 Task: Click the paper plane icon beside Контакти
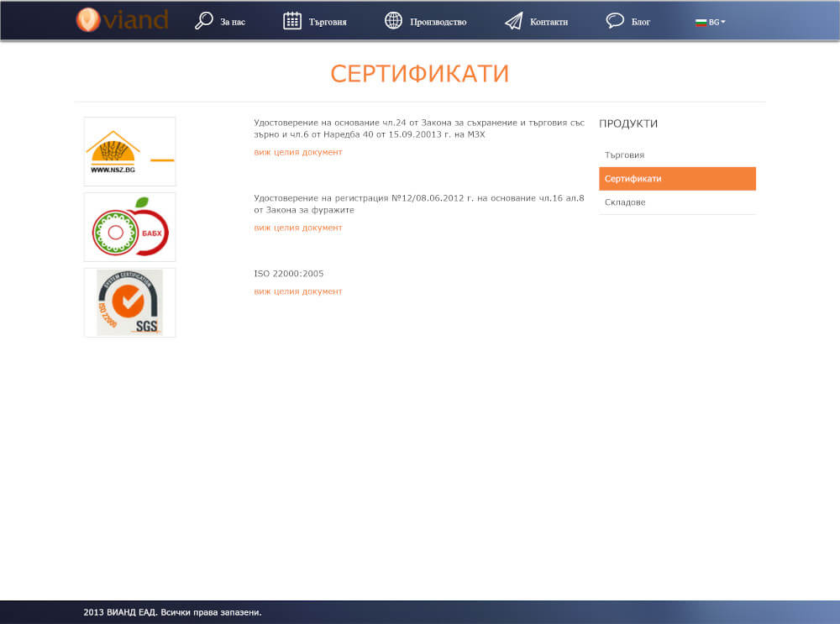point(513,22)
